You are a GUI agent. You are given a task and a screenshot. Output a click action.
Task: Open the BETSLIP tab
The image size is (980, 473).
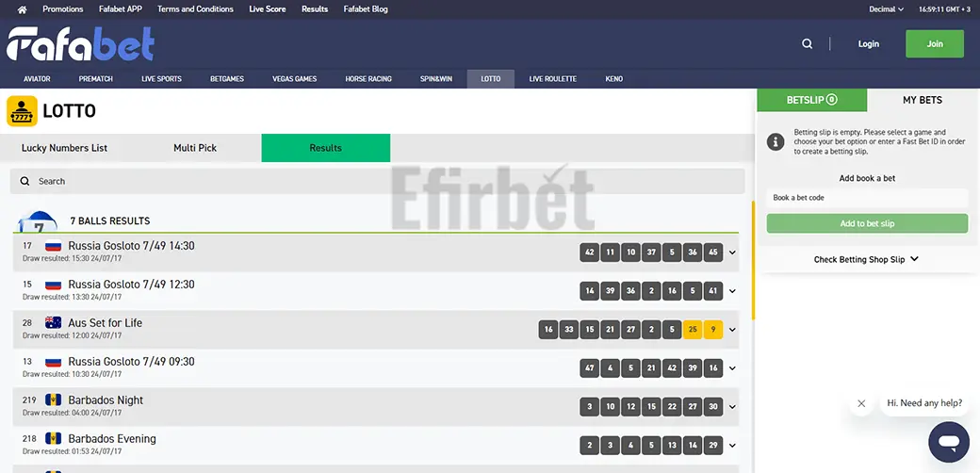pos(812,100)
